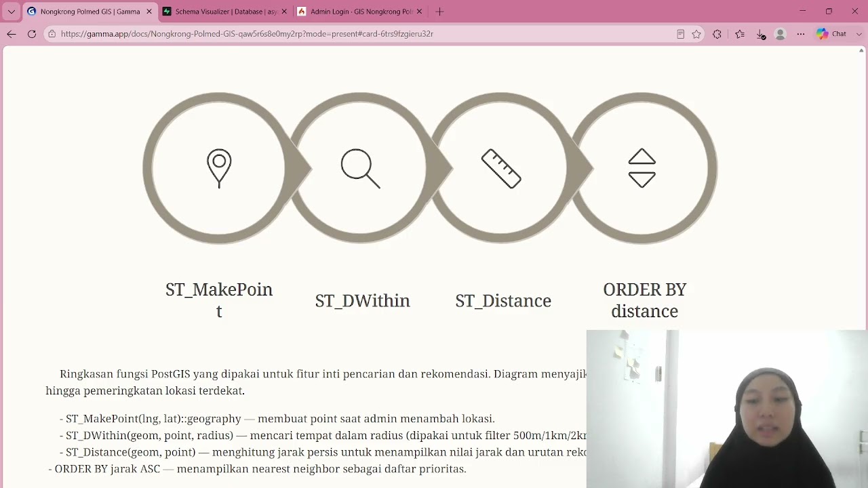868x488 pixels.
Task: Select the ST_Distance heading
Action: [x=503, y=301]
